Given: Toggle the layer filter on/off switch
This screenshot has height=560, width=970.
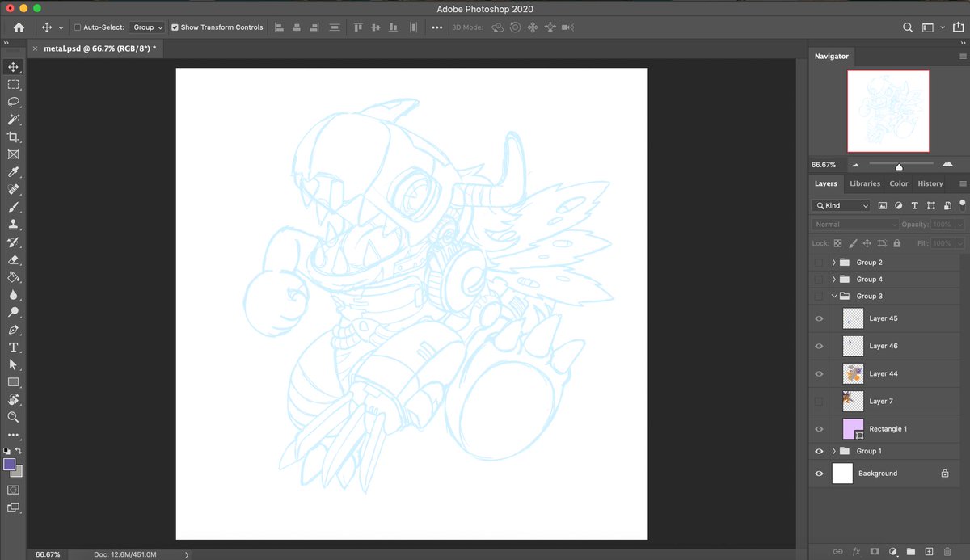Looking at the screenshot, I should coord(962,204).
